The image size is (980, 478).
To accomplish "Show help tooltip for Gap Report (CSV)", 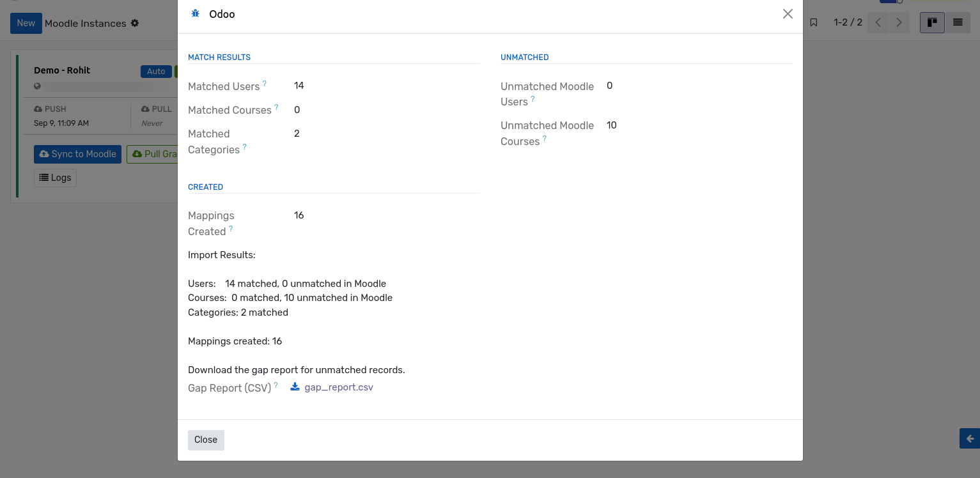I will click(276, 385).
